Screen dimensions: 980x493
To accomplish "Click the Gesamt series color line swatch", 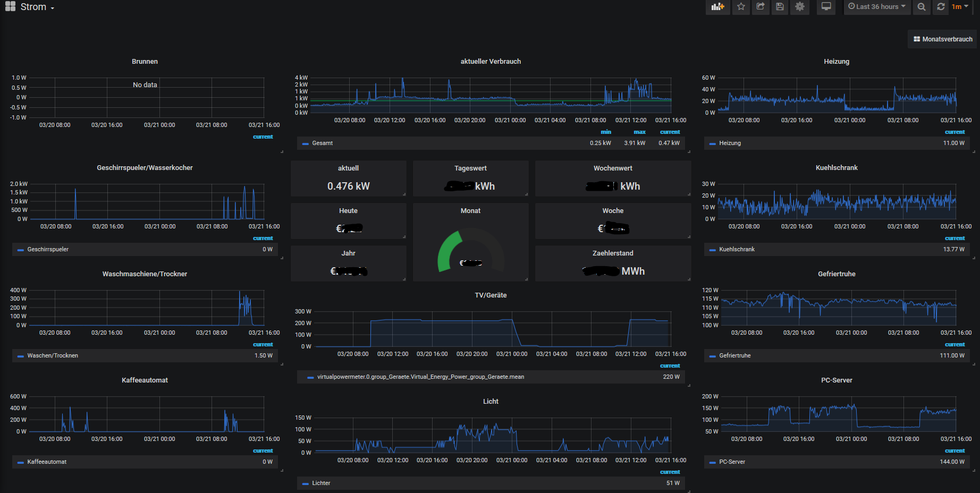I will click(x=306, y=143).
